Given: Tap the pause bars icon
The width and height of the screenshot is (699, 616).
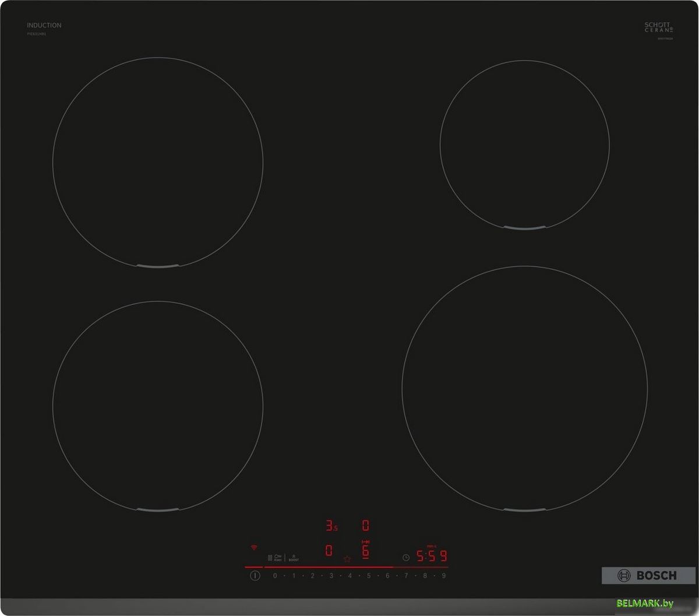Looking at the screenshot, I should click(x=270, y=558).
